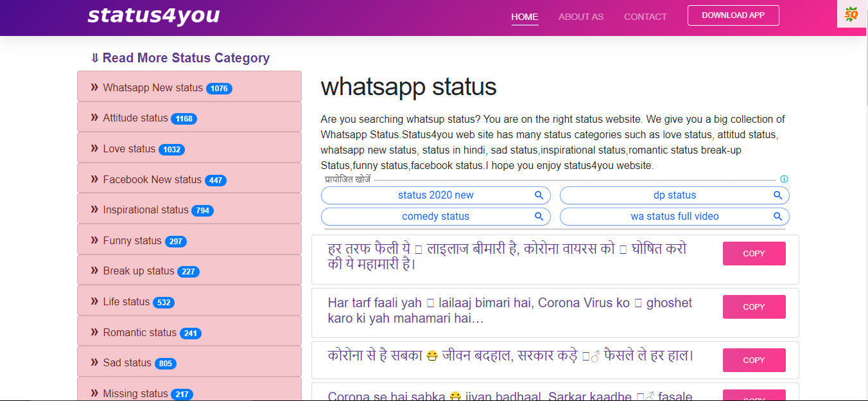868x401 pixels.
Task: Open the Sad status category
Action: [189, 362]
